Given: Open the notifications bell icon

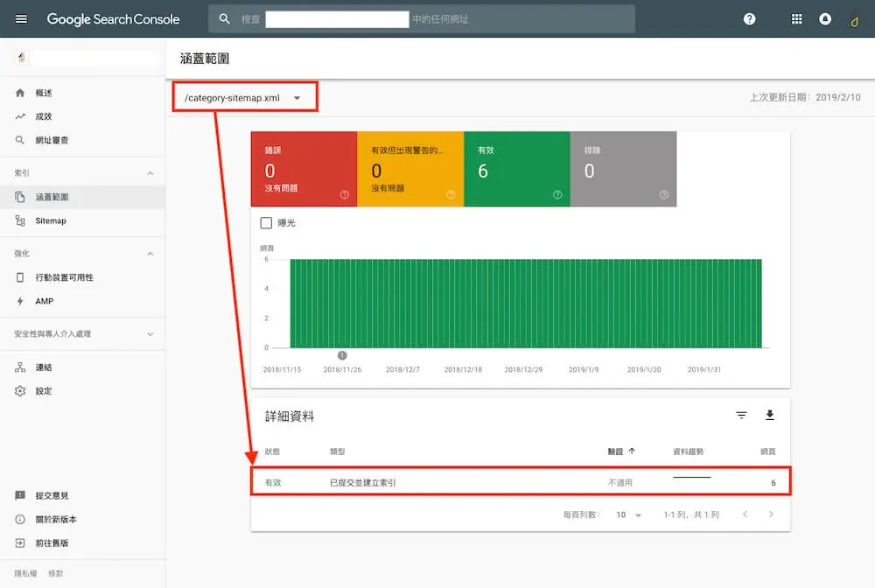Looking at the screenshot, I should pos(825,19).
